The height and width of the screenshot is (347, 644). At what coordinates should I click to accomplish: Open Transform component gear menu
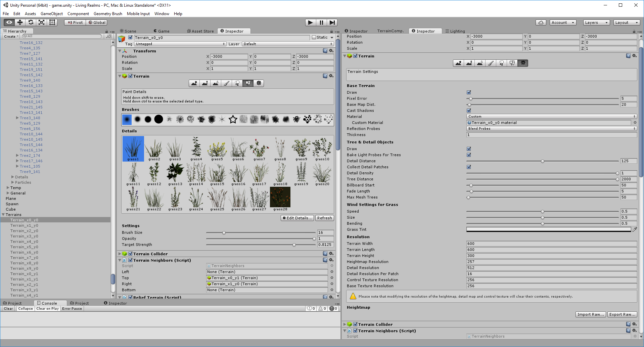[x=331, y=51]
